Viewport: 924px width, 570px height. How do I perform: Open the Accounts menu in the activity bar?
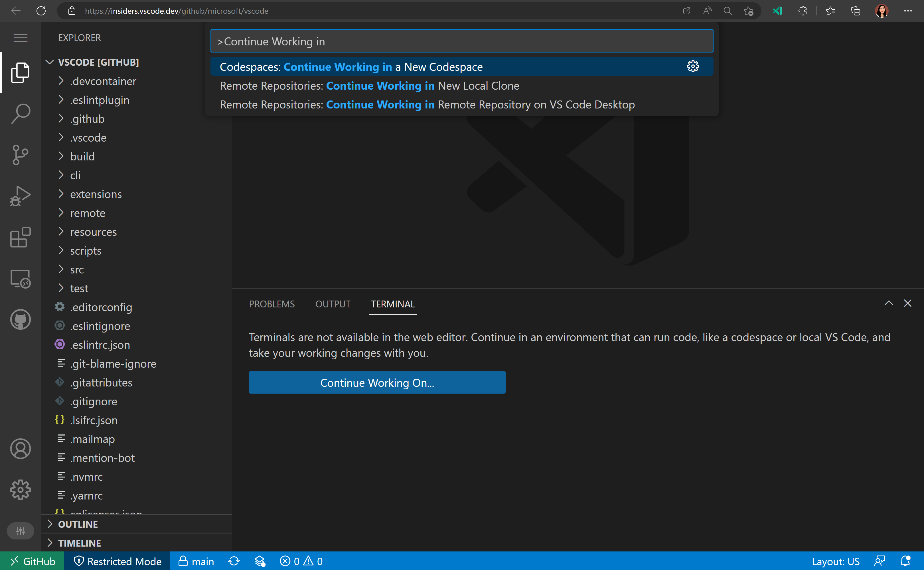pos(20,449)
